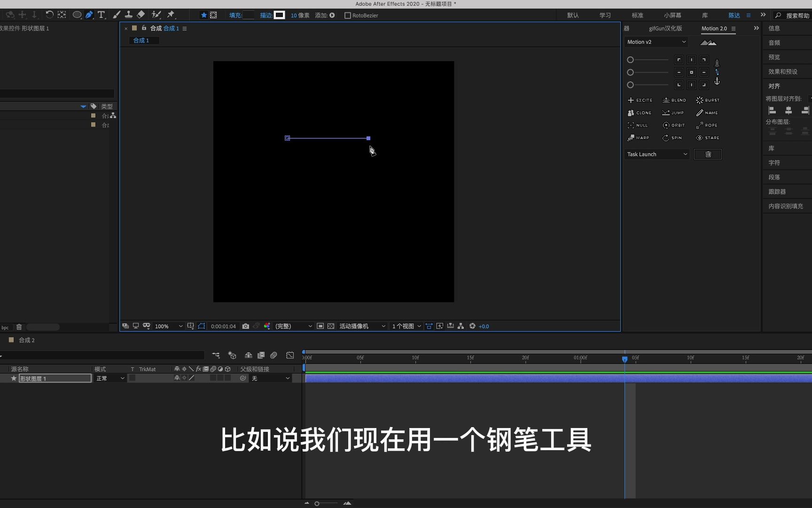Screen dimensions: 812x508
Task: Select the Type tool
Action: pos(101,15)
